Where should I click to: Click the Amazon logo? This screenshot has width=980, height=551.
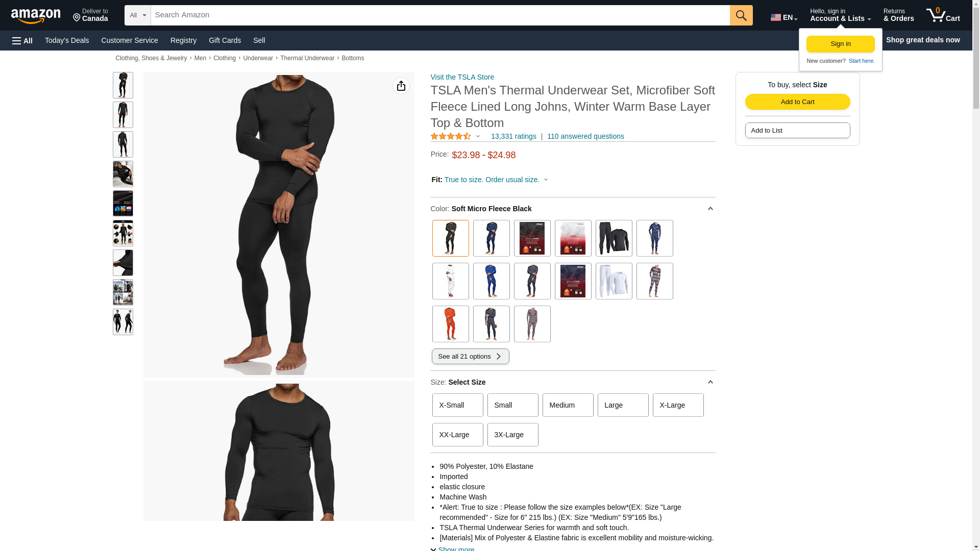[x=36, y=16]
